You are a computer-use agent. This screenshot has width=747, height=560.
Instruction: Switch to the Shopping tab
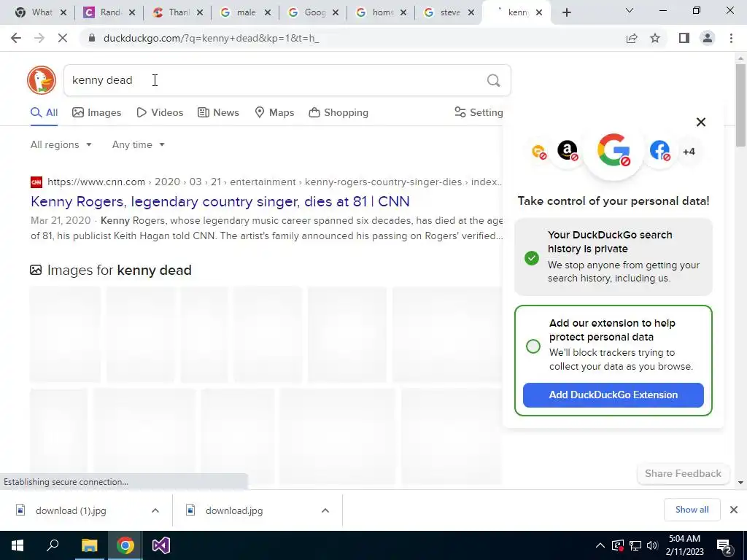(x=338, y=113)
